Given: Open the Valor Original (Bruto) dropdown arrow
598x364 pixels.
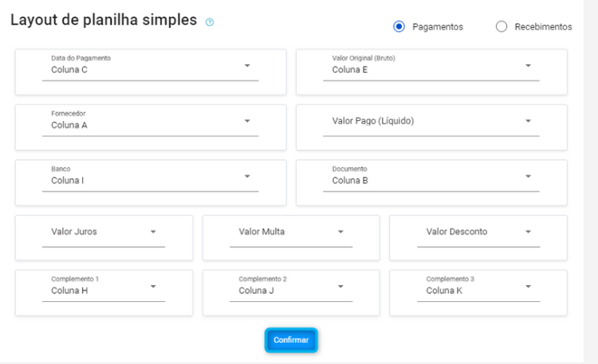Looking at the screenshot, I should coord(528,65).
